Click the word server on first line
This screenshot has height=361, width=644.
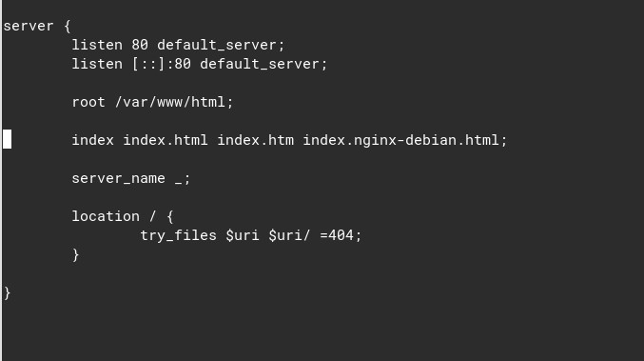click(29, 27)
